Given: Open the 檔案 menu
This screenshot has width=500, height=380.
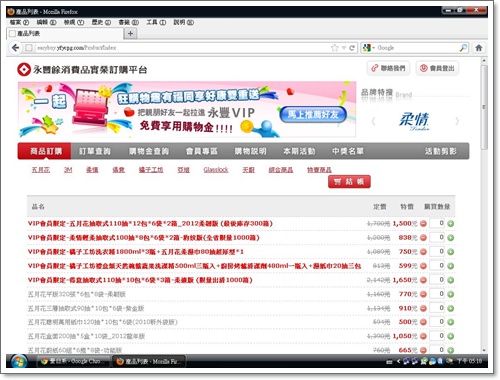Looking at the screenshot, I should click(19, 22).
